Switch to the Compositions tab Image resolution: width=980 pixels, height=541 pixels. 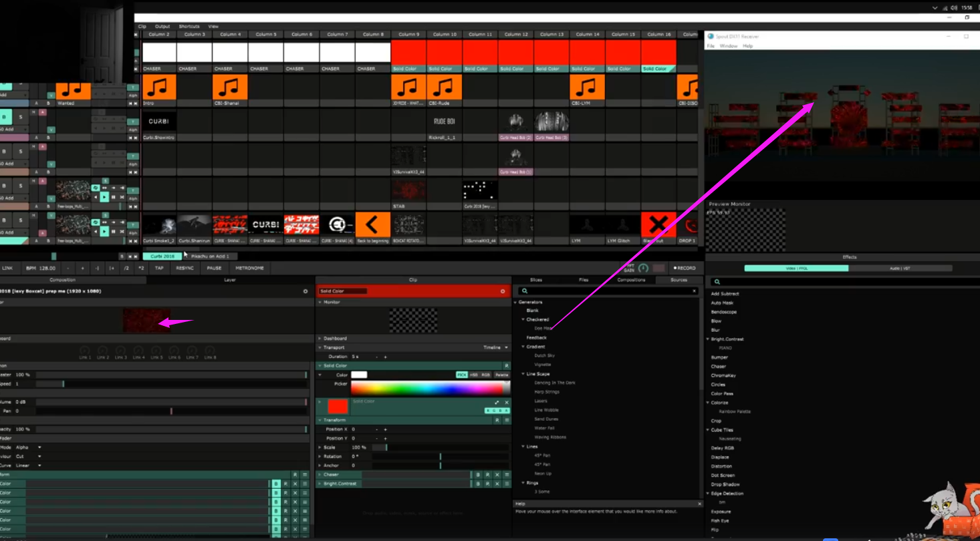(x=631, y=280)
